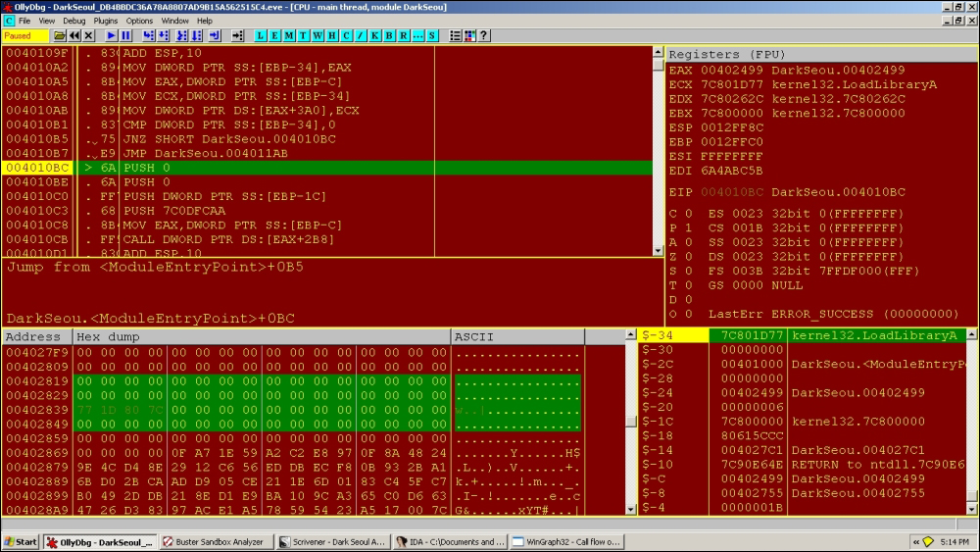The image size is (980, 552).
Task: Open the Help menu
Action: [205, 21]
